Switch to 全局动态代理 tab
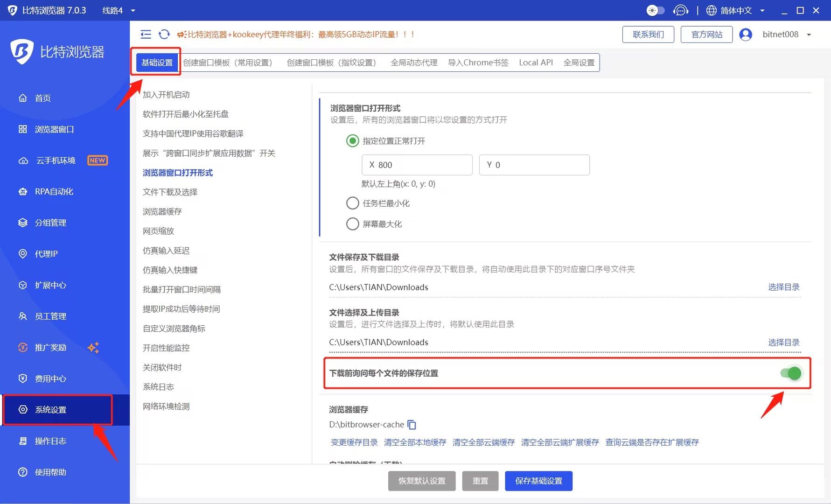 [414, 63]
